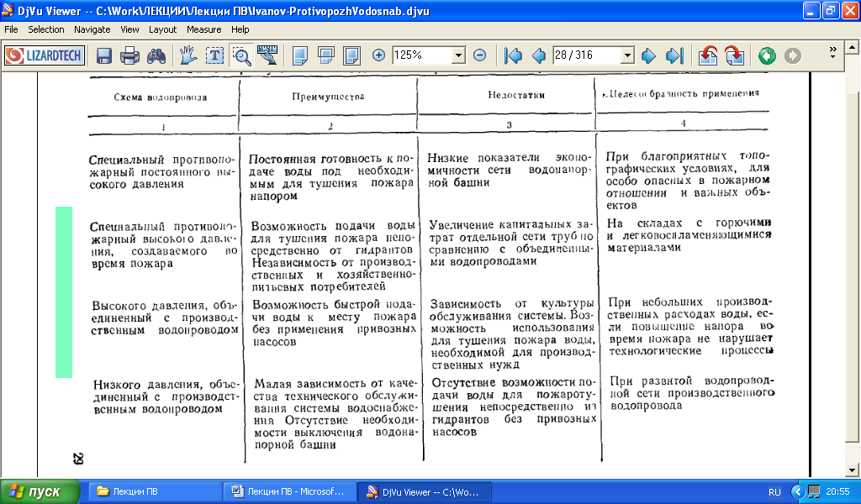Click the network tray icon
The width and height of the screenshot is (861, 504).
[x=814, y=491]
